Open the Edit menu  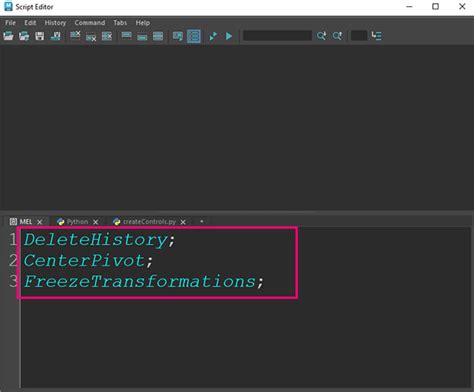[30, 23]
